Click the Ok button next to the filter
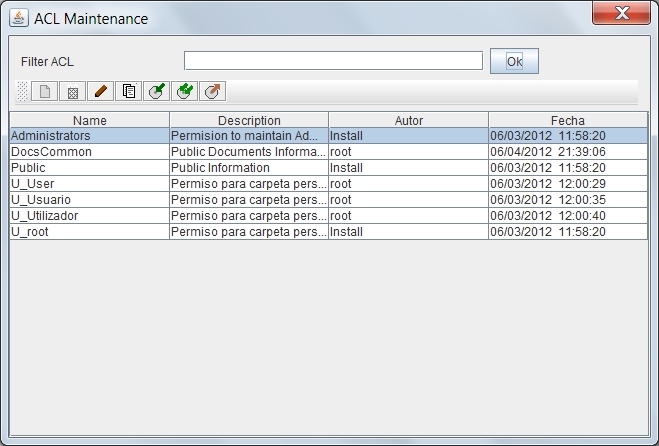Screen dimensions: 659x446 pyautogui.click(x=514, y=61)
